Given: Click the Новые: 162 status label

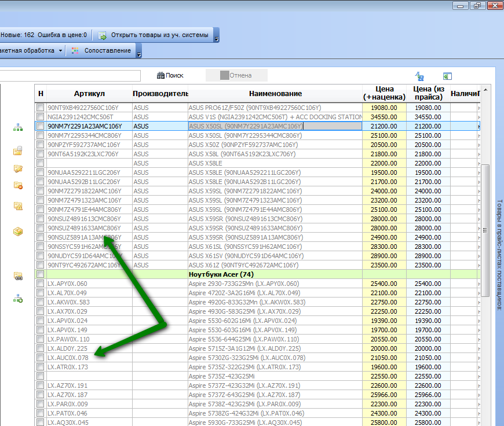Looking at the screenshot, I should click(x=17, y=35).
